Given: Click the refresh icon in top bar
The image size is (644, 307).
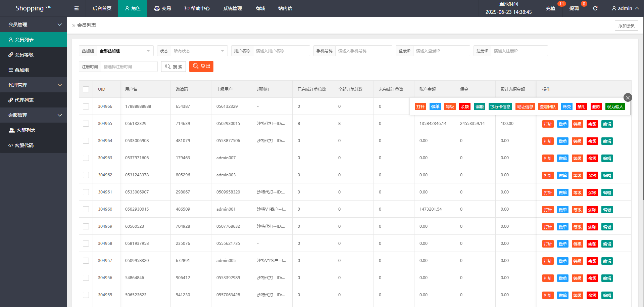Looking at the screenshot, I should click(595, 8).
